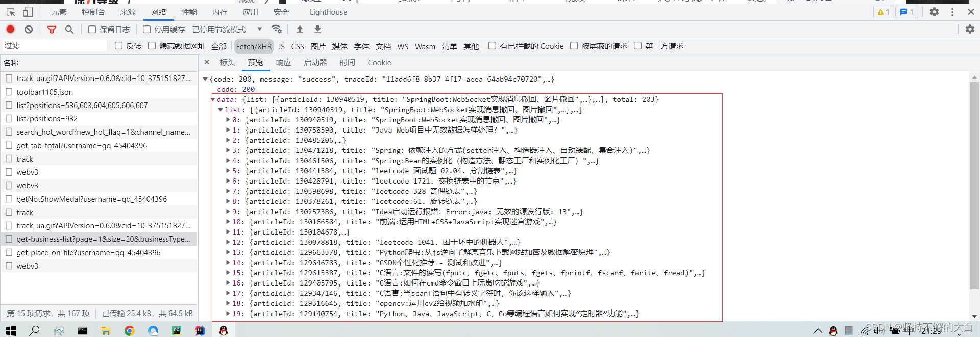Image resolution: width=980 pixels, height=337 pixels.
Task: Show the blue message count badge
Action: [x=907, y=12]
